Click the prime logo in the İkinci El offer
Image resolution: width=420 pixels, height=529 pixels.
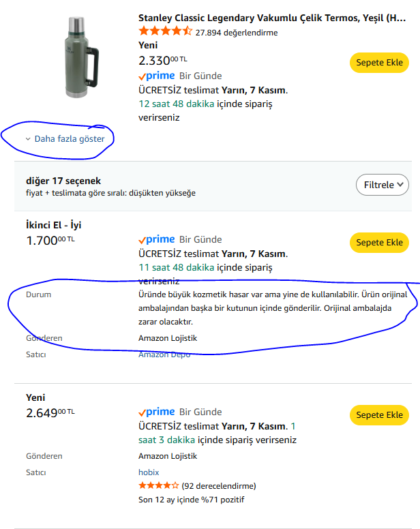click(x=156, y=240)
